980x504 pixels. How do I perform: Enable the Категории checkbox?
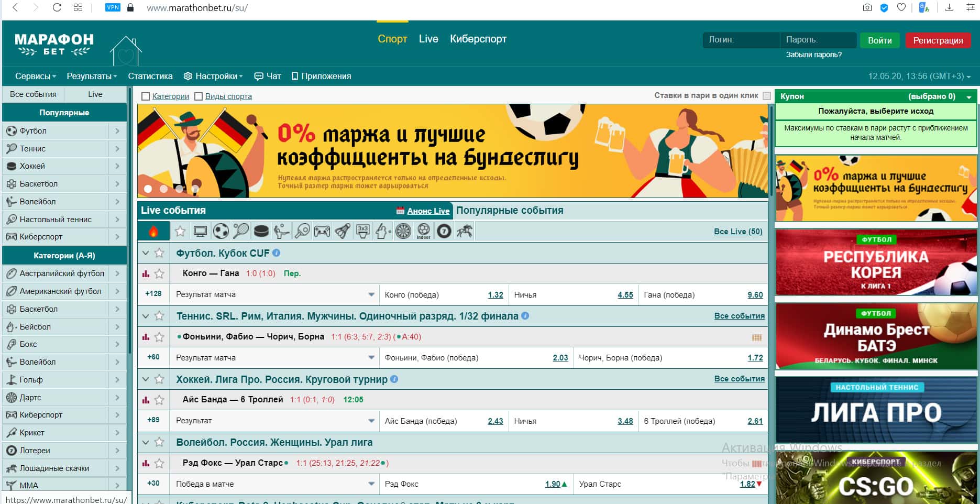[x=146, y=96]
